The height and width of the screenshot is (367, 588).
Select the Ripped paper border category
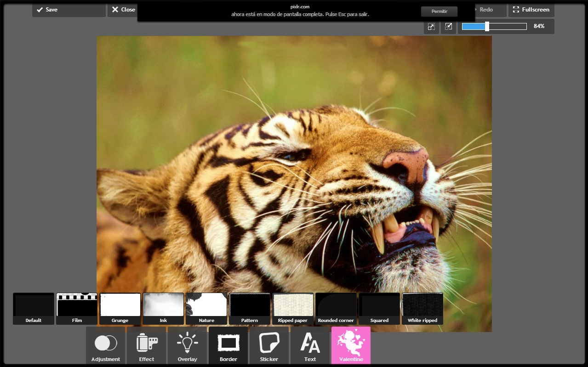coord(293,309)
